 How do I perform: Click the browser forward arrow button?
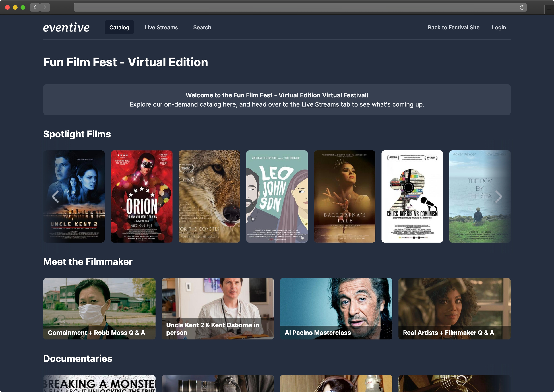[45, 7]
